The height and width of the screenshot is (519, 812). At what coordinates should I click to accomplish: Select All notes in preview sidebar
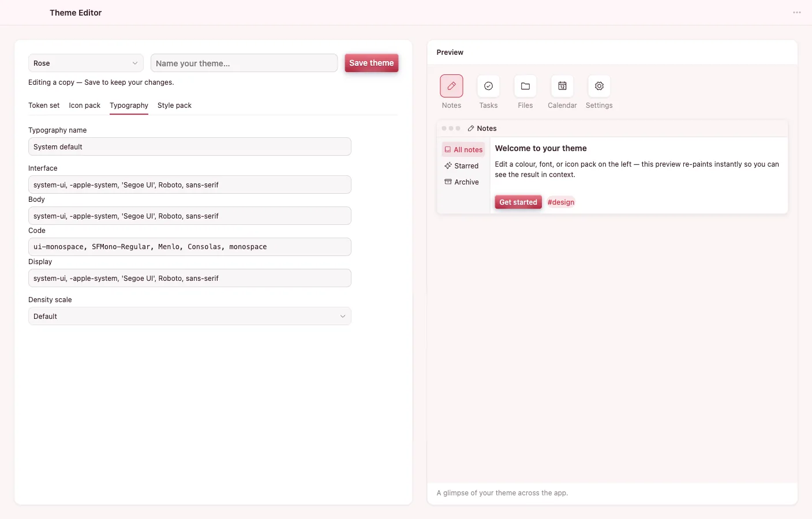(463, 149)
